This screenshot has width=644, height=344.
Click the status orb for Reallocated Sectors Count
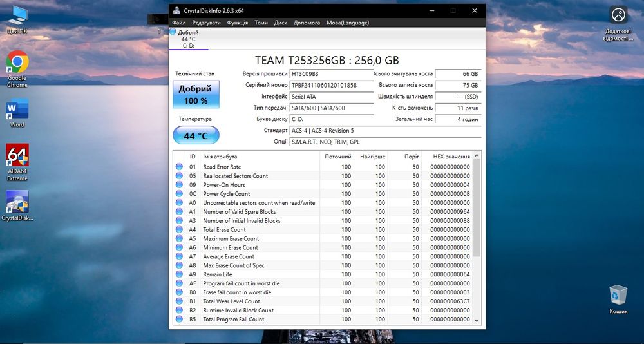point(179,176)
